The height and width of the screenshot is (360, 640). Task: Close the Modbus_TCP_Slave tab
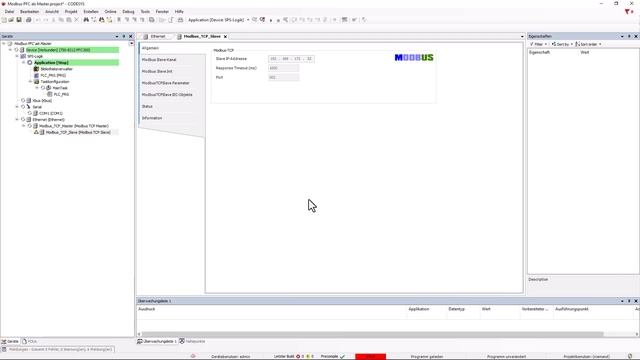[x=225, y=37]
